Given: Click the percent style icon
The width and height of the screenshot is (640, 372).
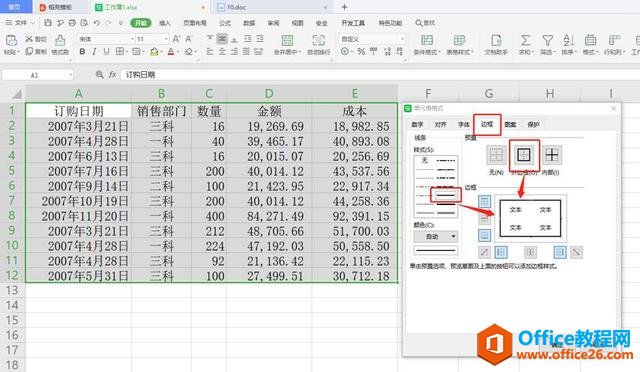Looking at the screenshot, I should coord(361,52).
